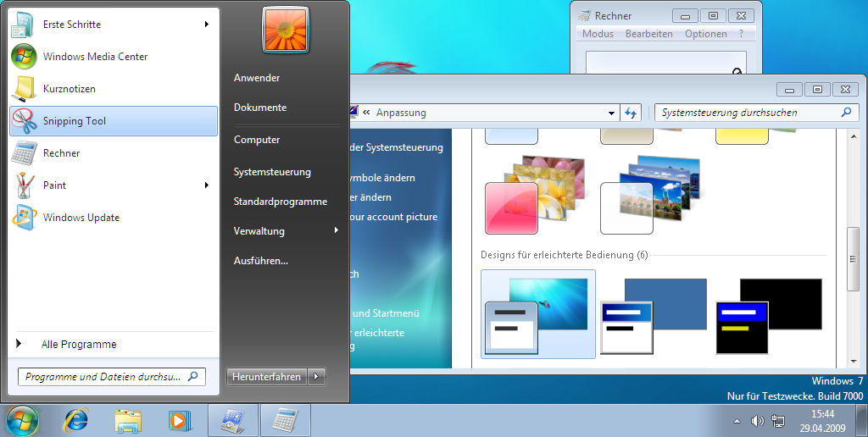The image size is (868, 437).
Task: Click the scrollbar down arrow in Anpassung
Action: [x=853, y=362]
